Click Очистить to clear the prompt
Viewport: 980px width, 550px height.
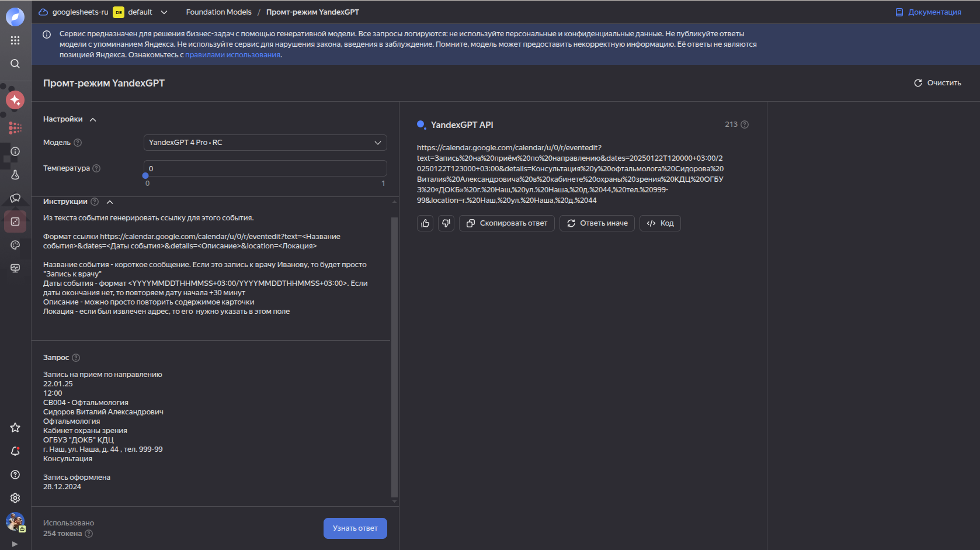[x=937, y=83]
